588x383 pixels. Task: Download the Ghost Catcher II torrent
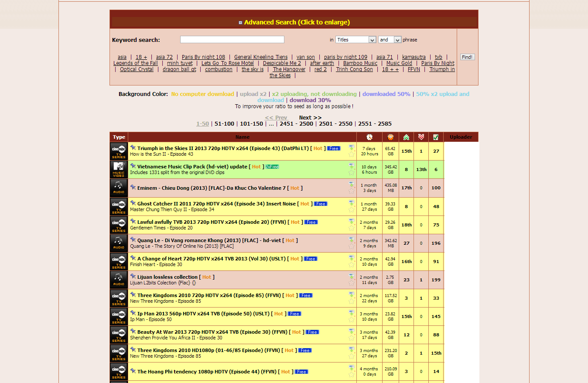(352, 202)
